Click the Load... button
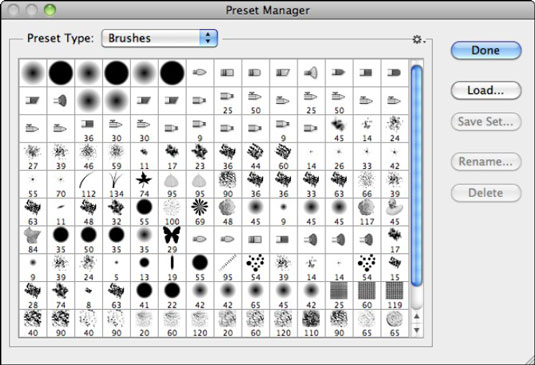 pyautogui.click(x=486, y=90)
